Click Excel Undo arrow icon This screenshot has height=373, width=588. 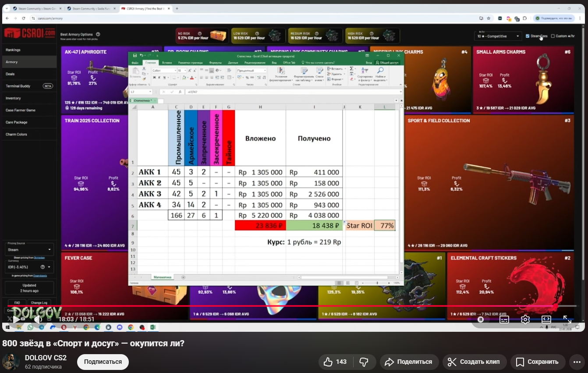click(x=142, y=56)
